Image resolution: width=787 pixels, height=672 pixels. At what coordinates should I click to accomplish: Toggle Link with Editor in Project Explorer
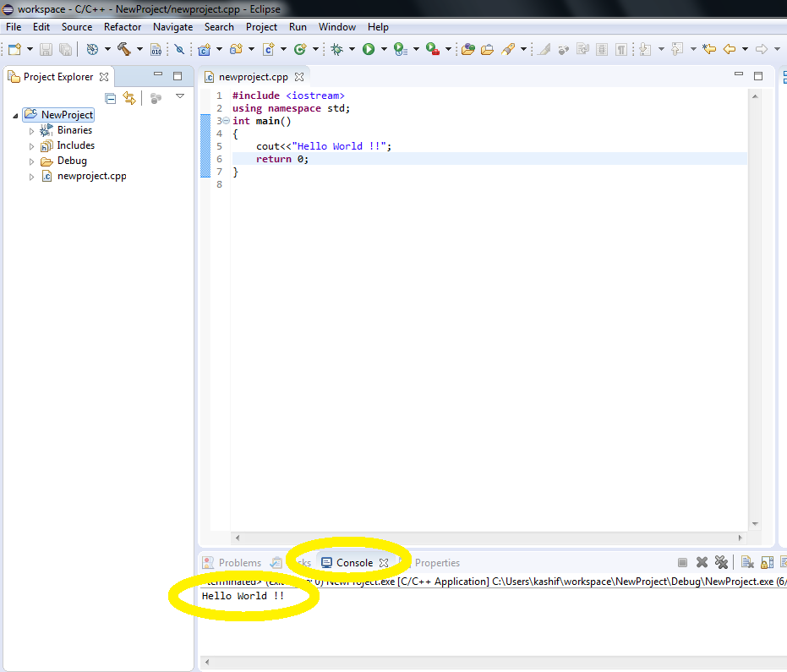(128, 97)
